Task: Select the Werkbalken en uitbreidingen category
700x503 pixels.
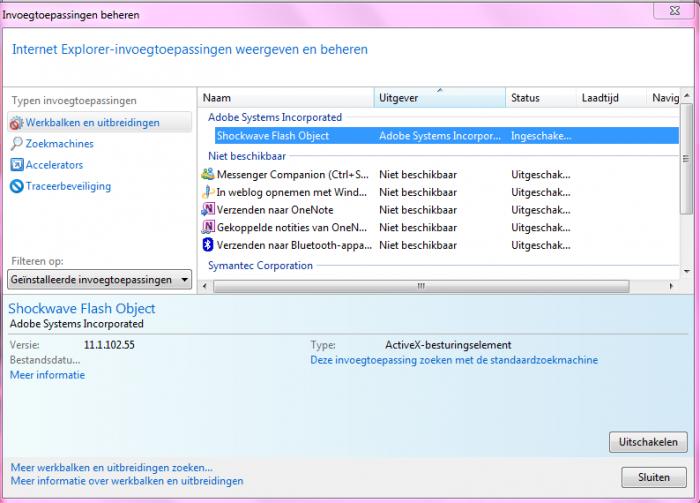Action: [100, 123]
